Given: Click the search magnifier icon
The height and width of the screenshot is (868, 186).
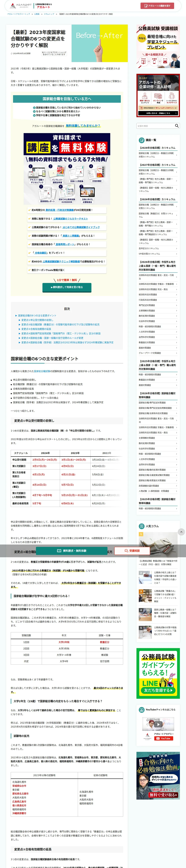Looking at the screenshot, I should pyautogui.click(x=177, y=126).
